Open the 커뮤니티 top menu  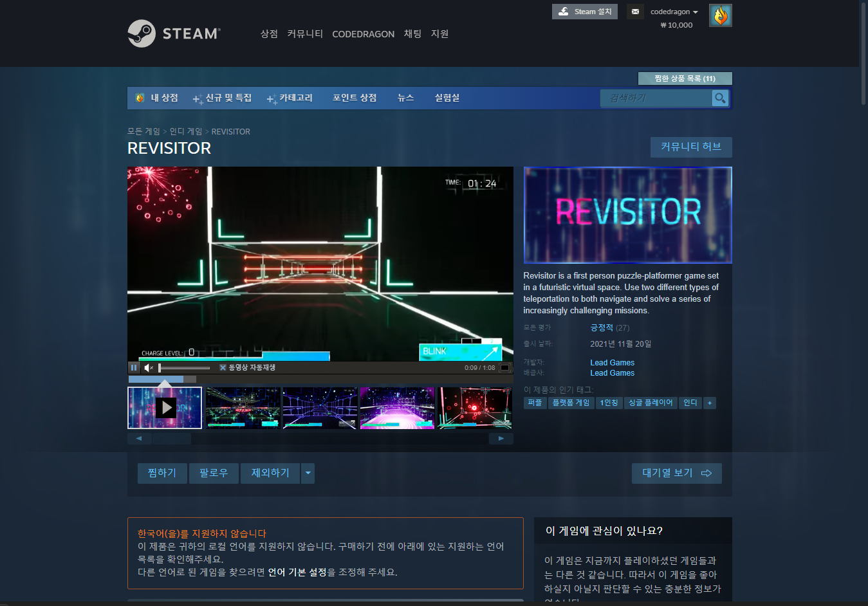pos(305,33)
